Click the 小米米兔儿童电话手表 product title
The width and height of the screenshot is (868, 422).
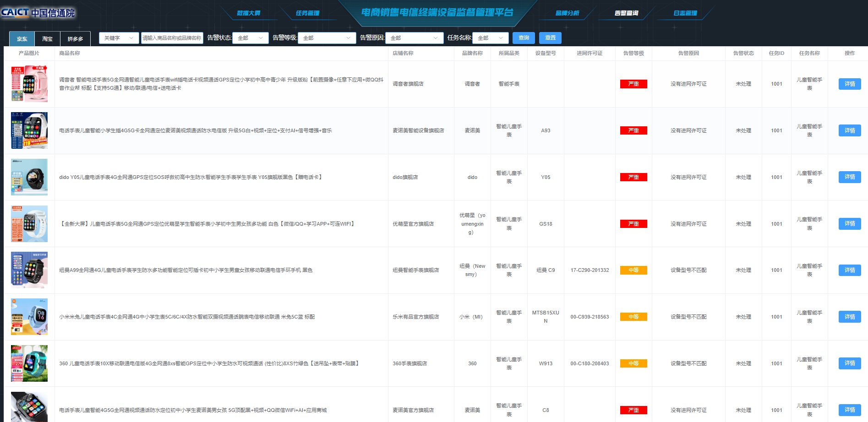pyautogui.click(x=187, y=317)
